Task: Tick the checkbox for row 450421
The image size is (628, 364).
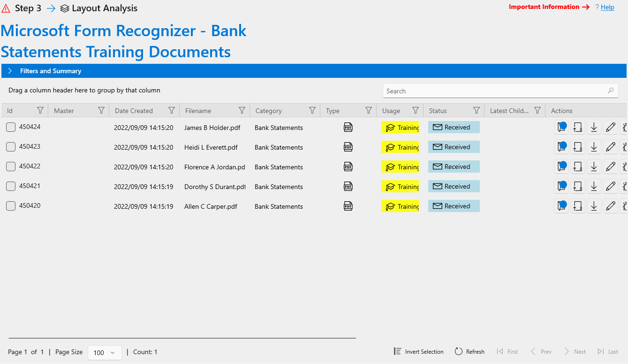Action: point(11,186)
